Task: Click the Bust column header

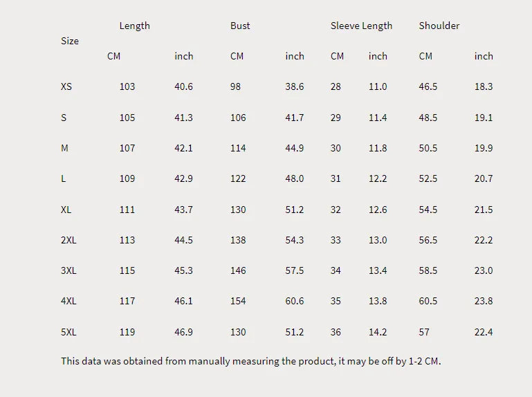Action: pyautogui.click(x=240, y=26)
